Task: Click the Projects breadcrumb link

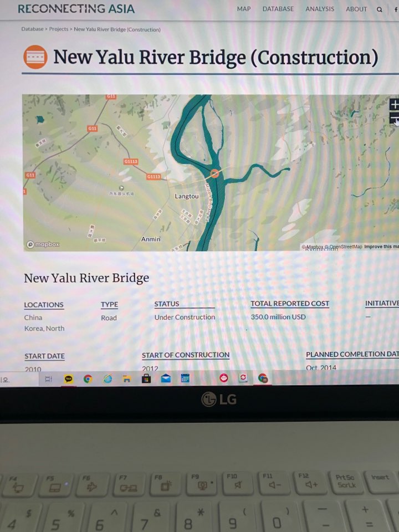Action: point(59,29)
